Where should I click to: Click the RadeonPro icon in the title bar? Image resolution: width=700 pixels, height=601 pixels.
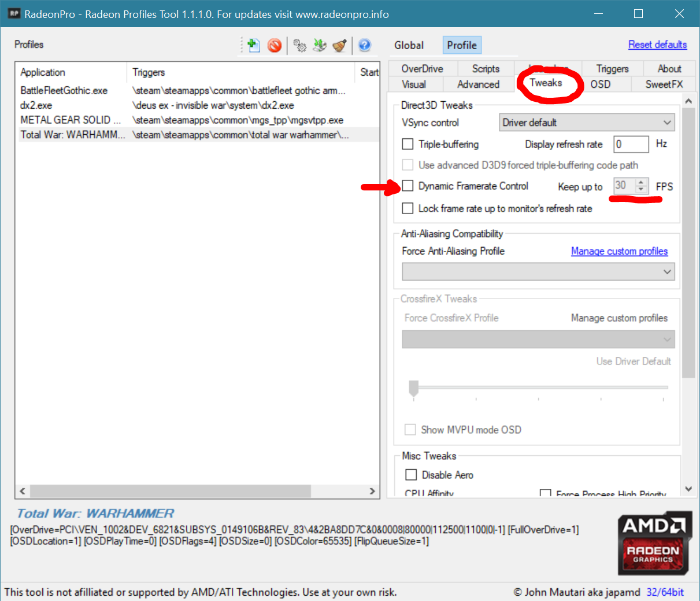click(x=14, y=13)
